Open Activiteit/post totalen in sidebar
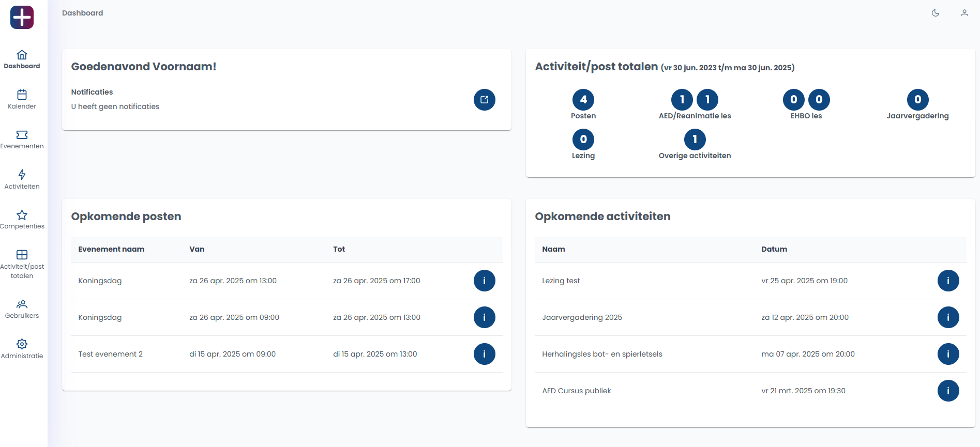The height and width of the screenshot is (447, 980). [22, 264]
